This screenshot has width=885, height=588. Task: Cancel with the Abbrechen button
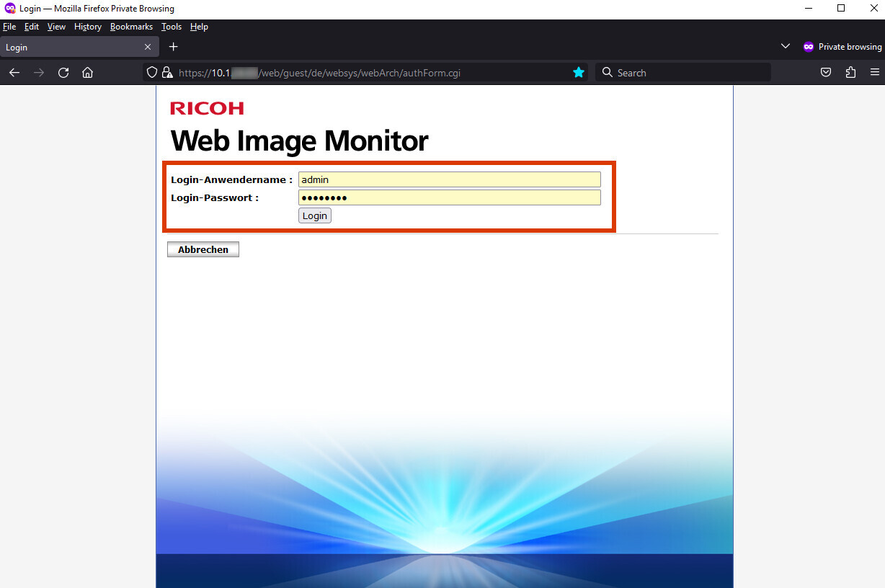coord(203,249)
